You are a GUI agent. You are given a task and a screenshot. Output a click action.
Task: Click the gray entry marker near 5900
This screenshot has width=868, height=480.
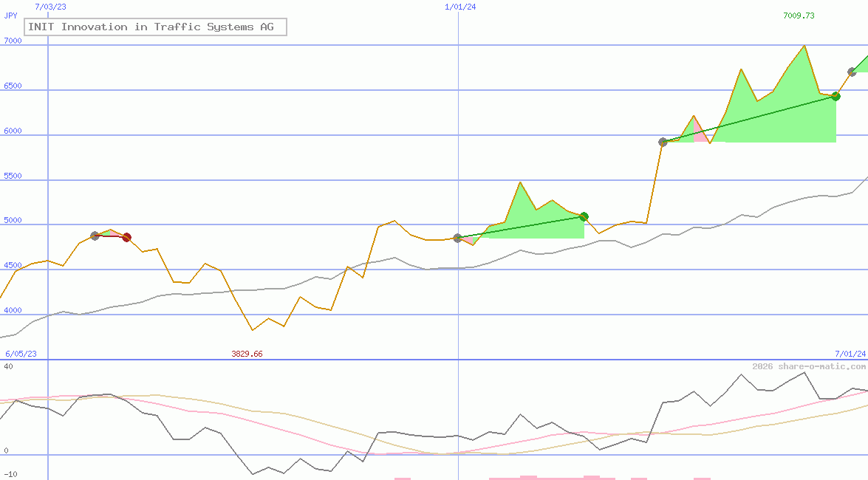pos(663,143)
